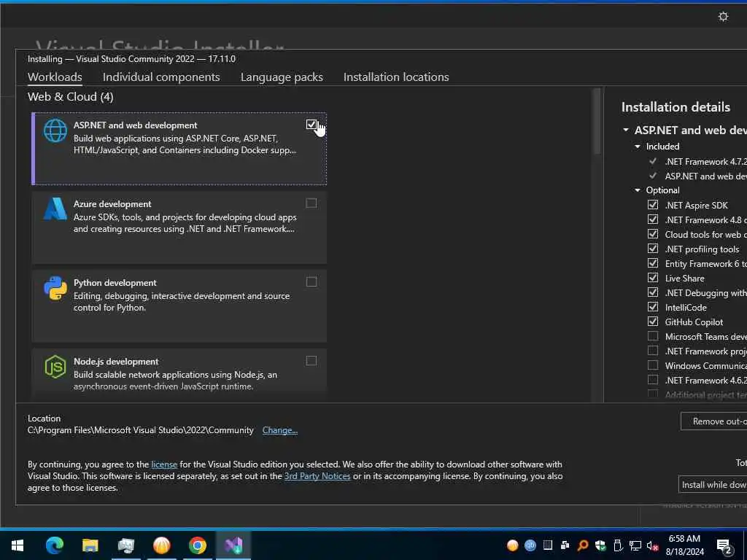This screenshot has height=560, width=747.
Task: Click Change... location link
Action: [x=279, y=430]
